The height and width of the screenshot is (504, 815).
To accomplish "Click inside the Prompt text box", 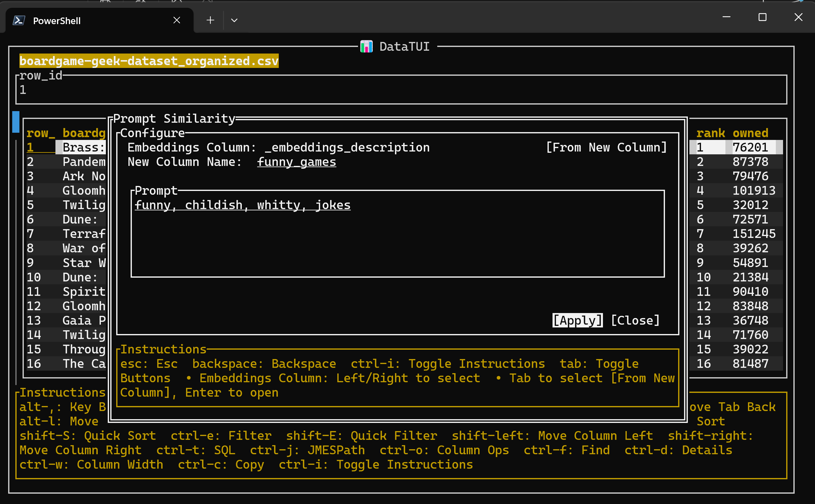I will click(x=397, y=233).
